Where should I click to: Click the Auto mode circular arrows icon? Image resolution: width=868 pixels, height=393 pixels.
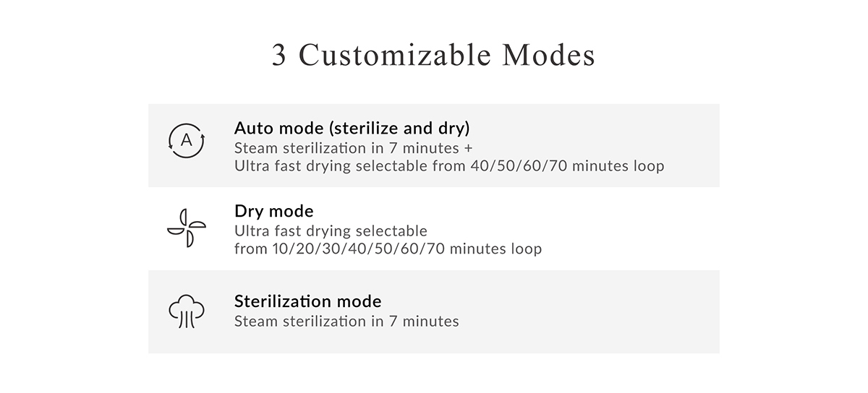[x=187, y=140]
